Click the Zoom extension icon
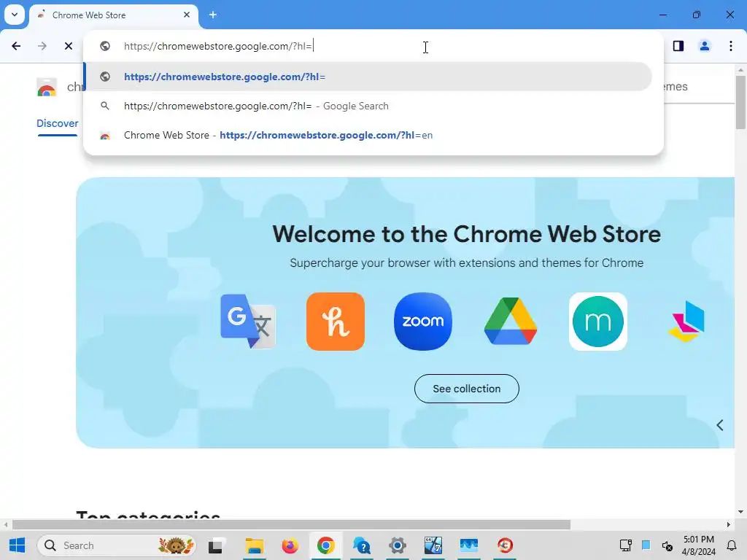The width and height of the screenshot is (747, 560). (423, 322)
